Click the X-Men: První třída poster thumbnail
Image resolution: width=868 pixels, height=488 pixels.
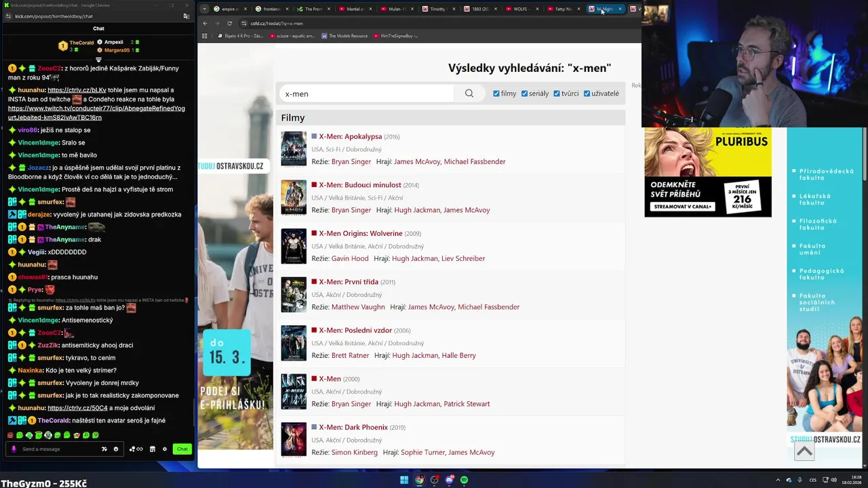click(x=294, y=295)
